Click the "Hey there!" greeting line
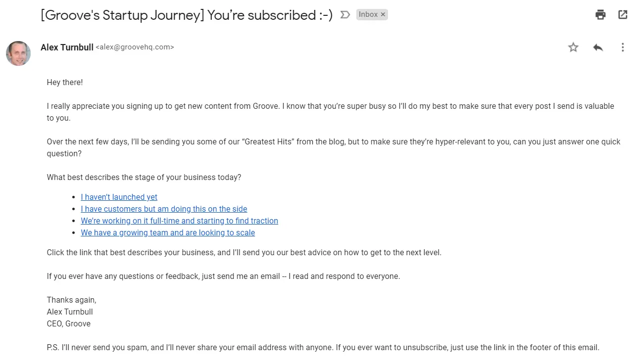Image resolution: width=631 pixels, height=364 pixels. (x=65, y=82)
